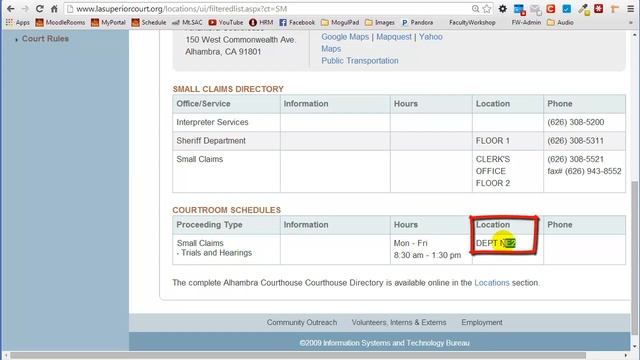The height and width of the screenshot is (360, 640).
Task: Click the COURTROOM SCHEDULES heading
Action: (227, 210)
